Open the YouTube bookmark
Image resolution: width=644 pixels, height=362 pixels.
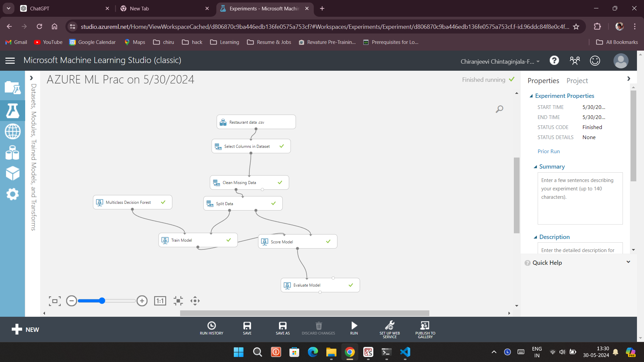pyautogui.click(x=48, y=42)
